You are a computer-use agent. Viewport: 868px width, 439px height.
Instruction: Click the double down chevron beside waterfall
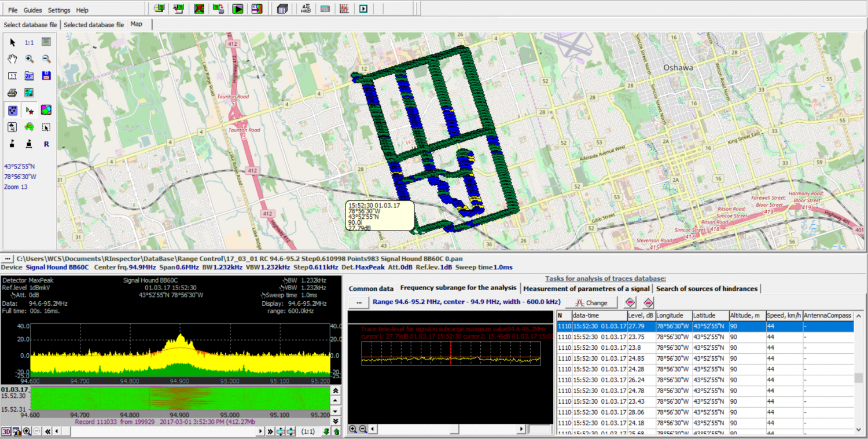tap(336, 421)
